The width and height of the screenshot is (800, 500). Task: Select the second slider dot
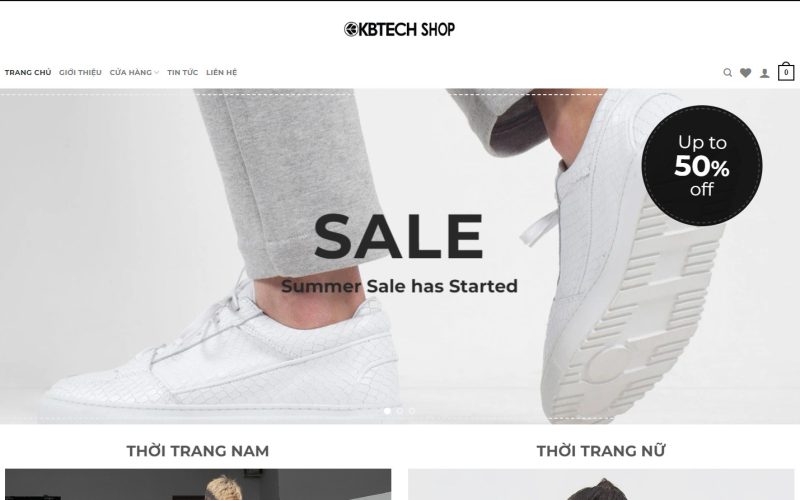399,411
